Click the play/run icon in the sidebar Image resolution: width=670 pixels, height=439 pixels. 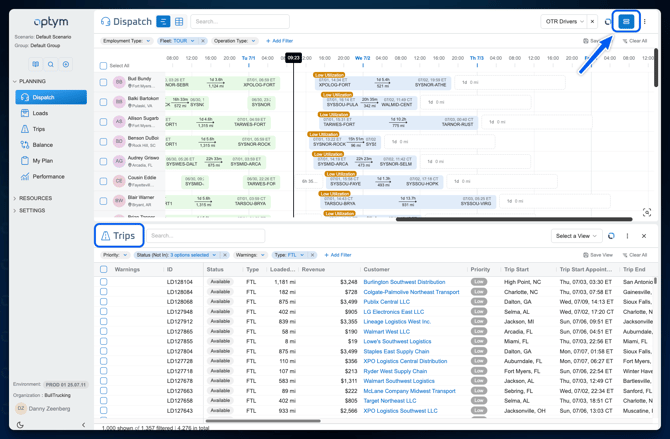(66, 64)
